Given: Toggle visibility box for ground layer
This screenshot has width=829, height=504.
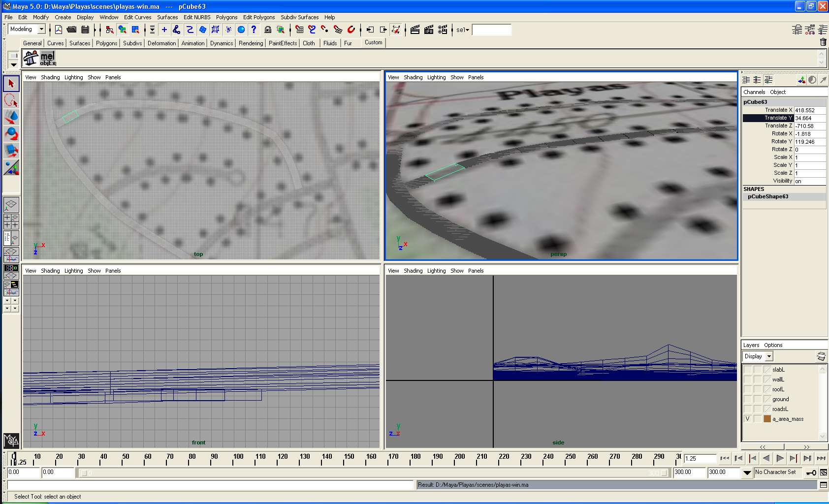Looking at the screenshot, I should (x=748, y=399).
